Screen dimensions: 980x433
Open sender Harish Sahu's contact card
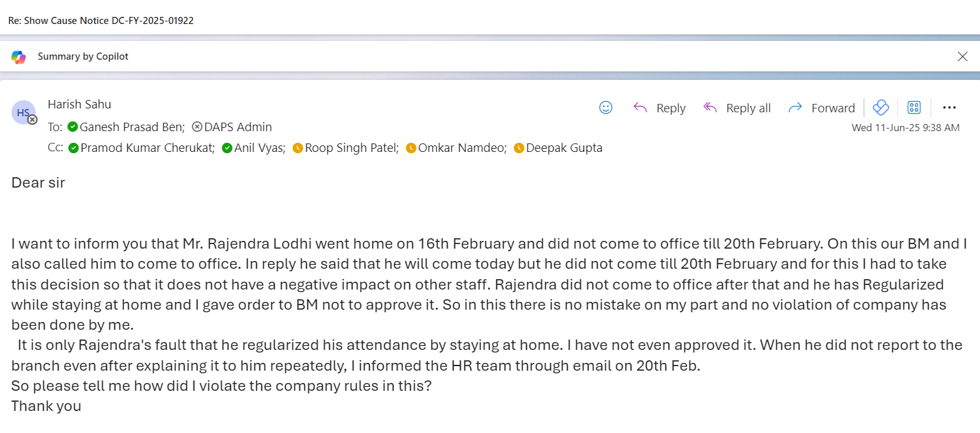(79, 104)
